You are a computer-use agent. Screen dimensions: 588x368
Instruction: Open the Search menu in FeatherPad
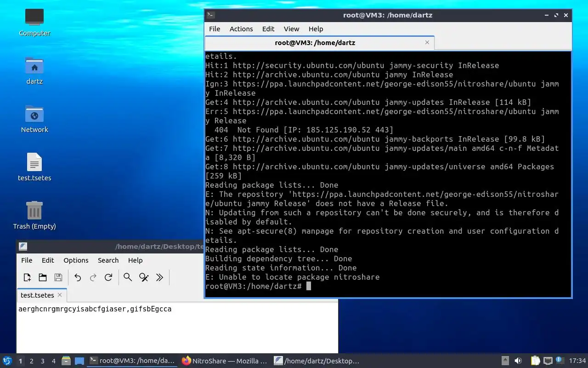(x=108, y=260)
